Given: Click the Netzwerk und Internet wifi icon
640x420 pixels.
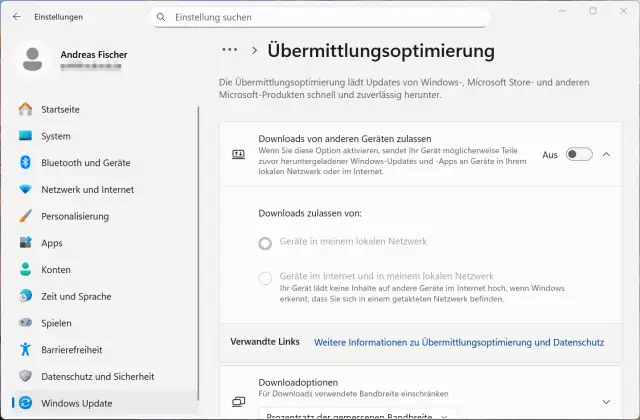Looking at the screenshot, I should 25,189.
